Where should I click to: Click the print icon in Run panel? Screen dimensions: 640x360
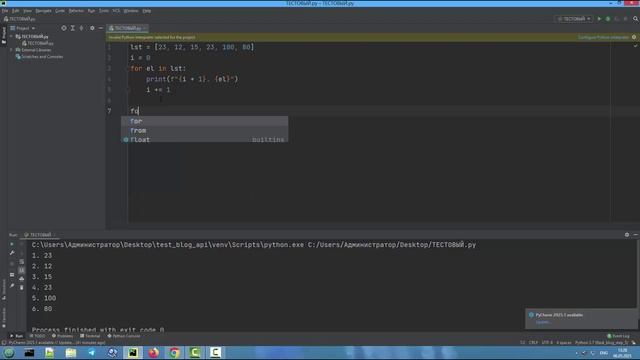22,279
